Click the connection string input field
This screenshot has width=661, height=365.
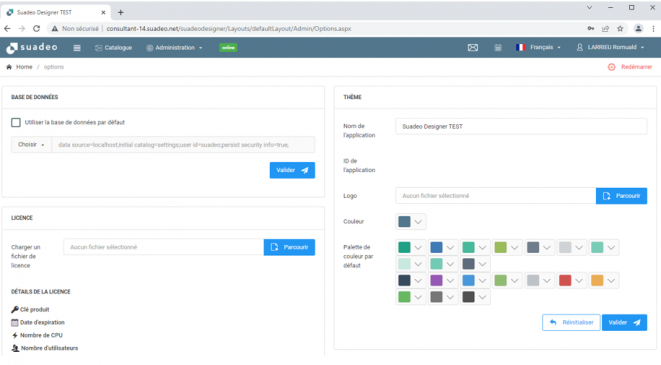pos(183,145)
